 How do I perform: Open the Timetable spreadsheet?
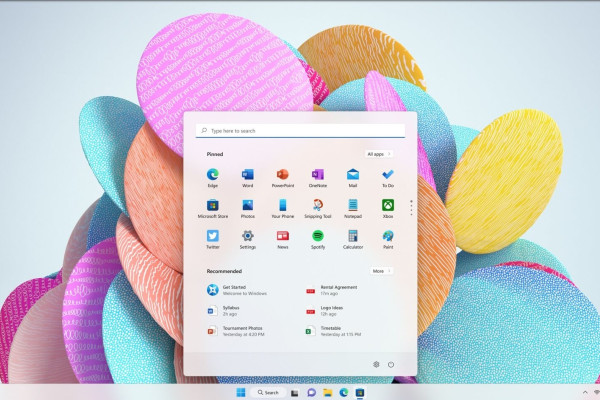click(334, 331)
